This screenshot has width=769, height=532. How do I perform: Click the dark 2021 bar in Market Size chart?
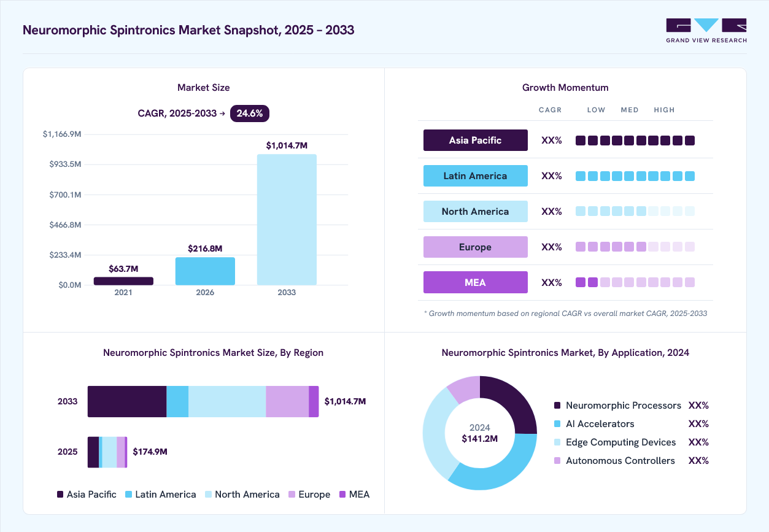(x=123, y=281)
